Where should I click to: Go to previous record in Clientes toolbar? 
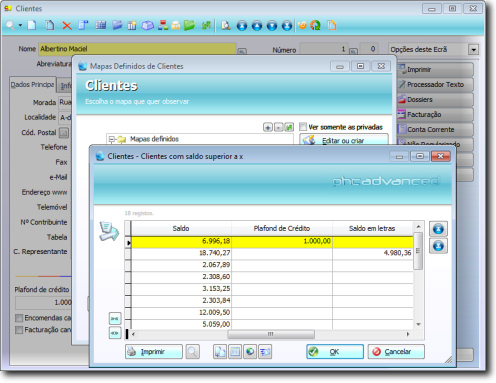point(257,25)
